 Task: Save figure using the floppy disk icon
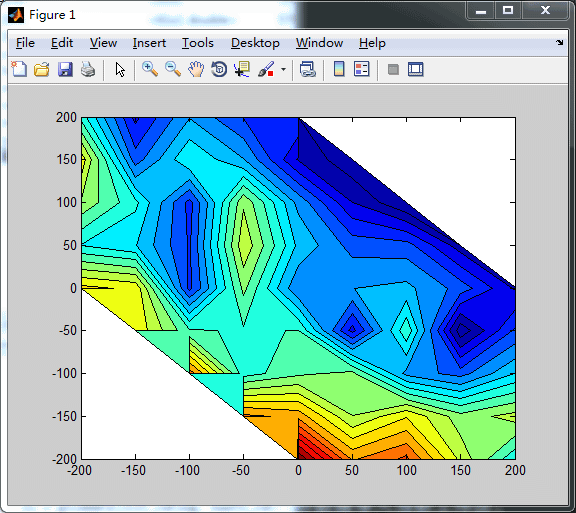(x=65, y=69)
